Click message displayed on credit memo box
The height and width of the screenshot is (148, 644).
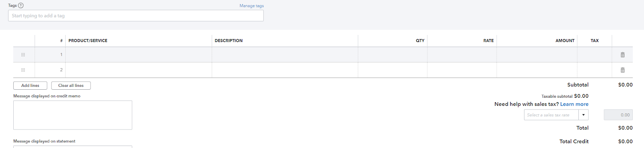pos(72,115)
